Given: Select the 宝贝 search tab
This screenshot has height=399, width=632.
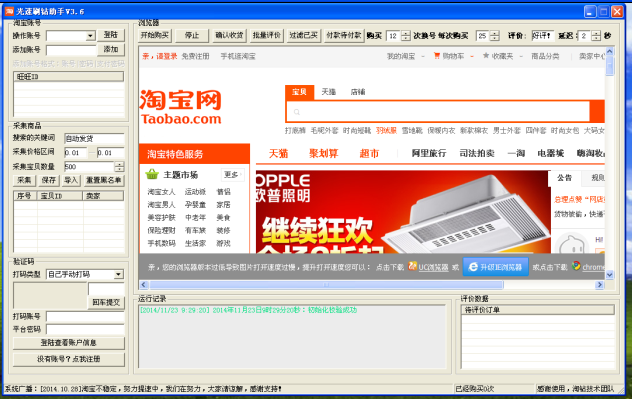Looking at the screenshot, I should click(x=299, y=92).
